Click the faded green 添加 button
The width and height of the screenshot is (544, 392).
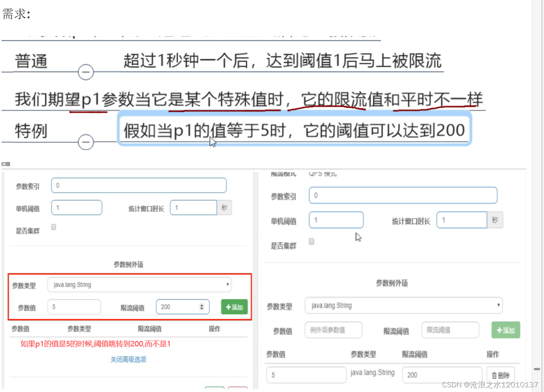click(x=506, y=330)
